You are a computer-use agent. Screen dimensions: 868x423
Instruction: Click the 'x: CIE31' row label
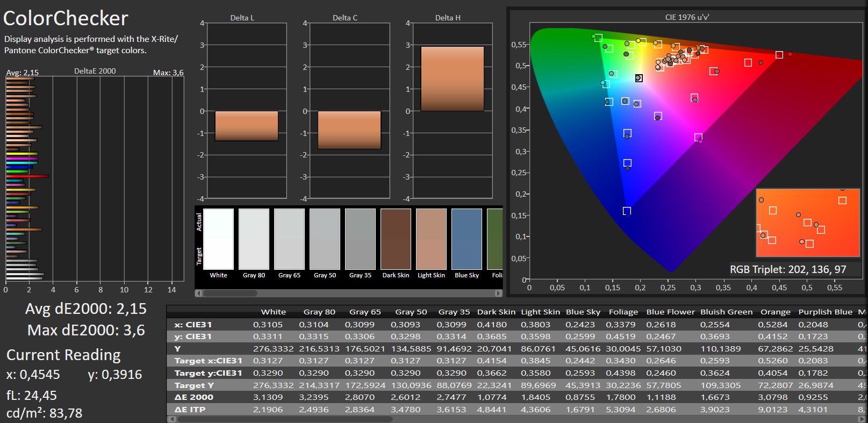pyautogui.click(x=193, y=325)
